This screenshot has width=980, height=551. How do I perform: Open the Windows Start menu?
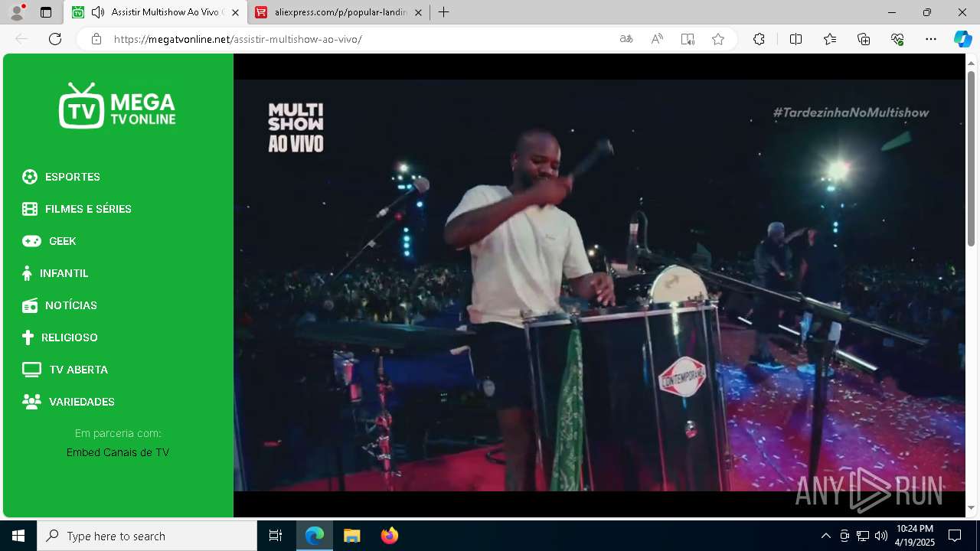pos(18,536)
